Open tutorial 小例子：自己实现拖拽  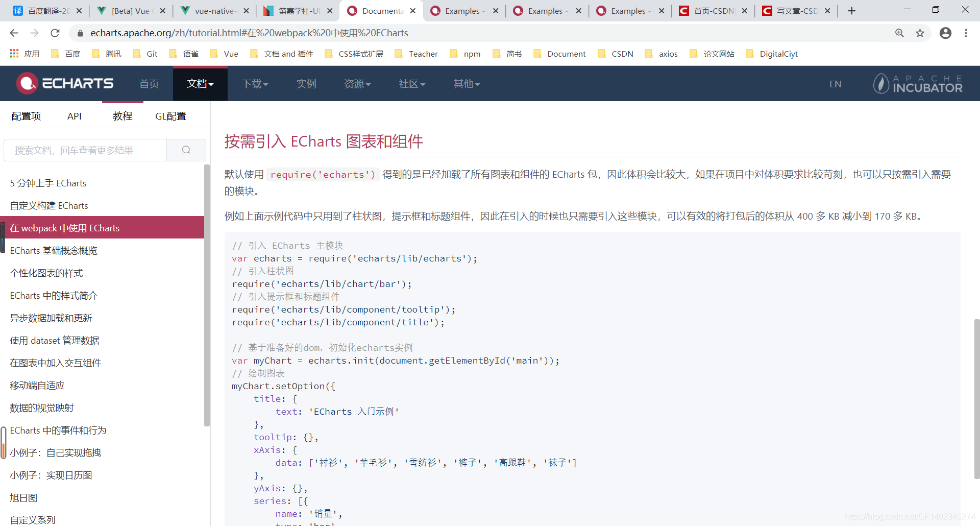point(102,453)
